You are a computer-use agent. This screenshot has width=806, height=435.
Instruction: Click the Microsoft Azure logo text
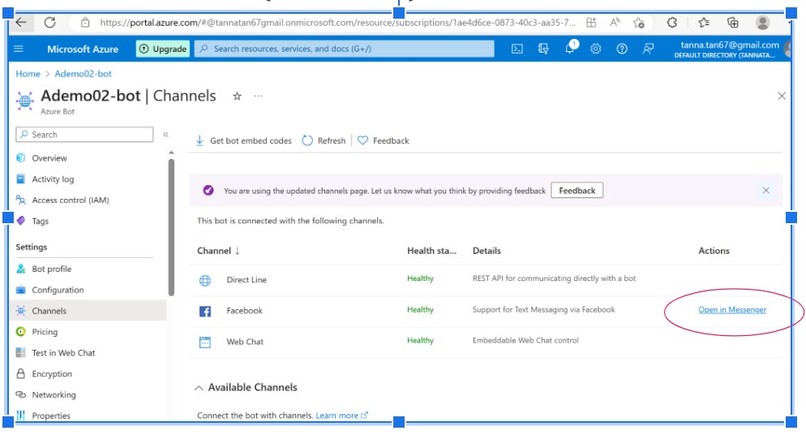(x=83, y=49)
